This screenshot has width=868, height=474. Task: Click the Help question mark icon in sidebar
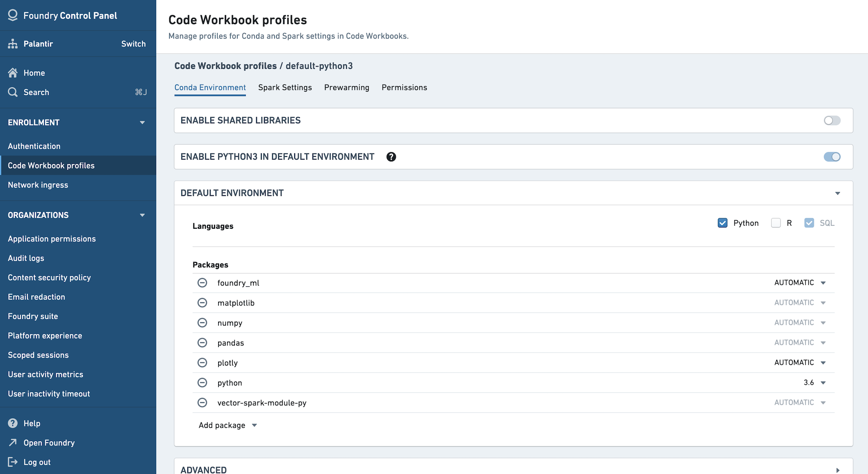[x=13, y=423]
